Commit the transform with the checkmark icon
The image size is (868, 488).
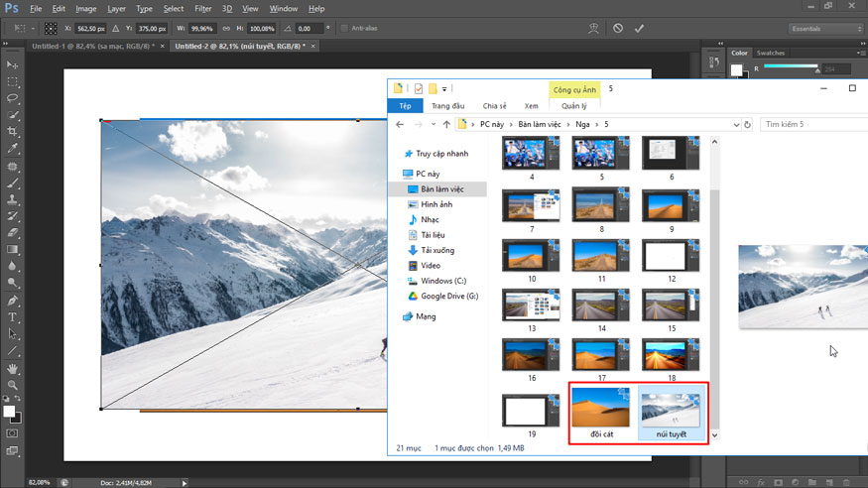[x=639, y=29]
